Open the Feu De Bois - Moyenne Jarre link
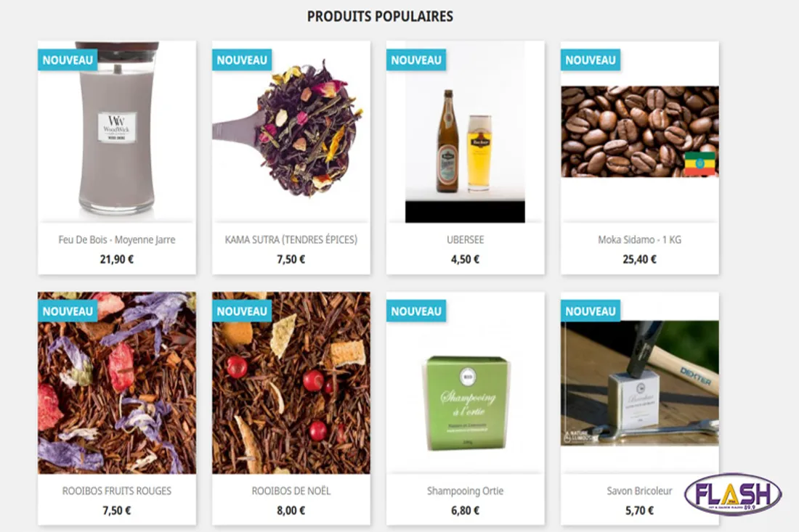The height and width of the screenshot is (532, 799). pyautogui.click(x=117, y=240)
